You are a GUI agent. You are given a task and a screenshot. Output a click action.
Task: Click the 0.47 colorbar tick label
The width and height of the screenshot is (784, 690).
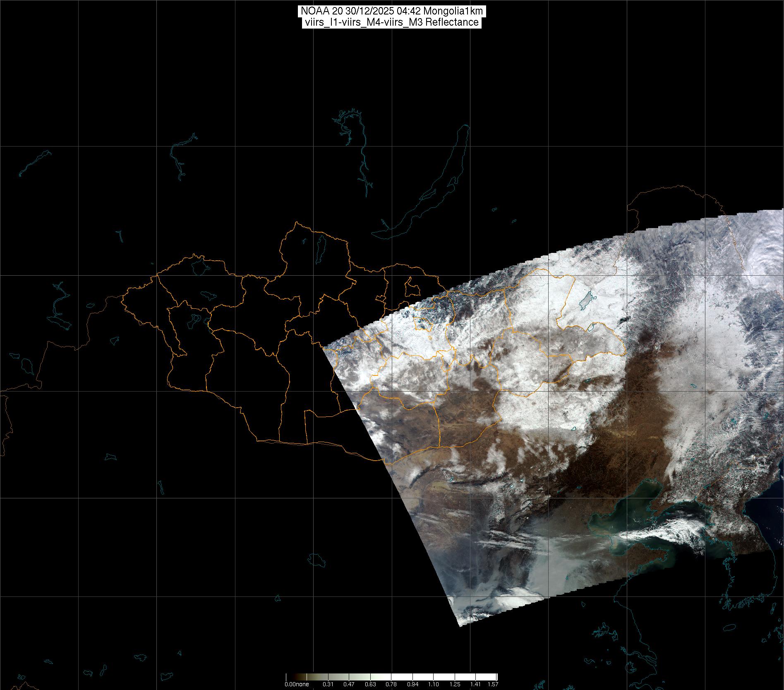click(x=349, y=684)
